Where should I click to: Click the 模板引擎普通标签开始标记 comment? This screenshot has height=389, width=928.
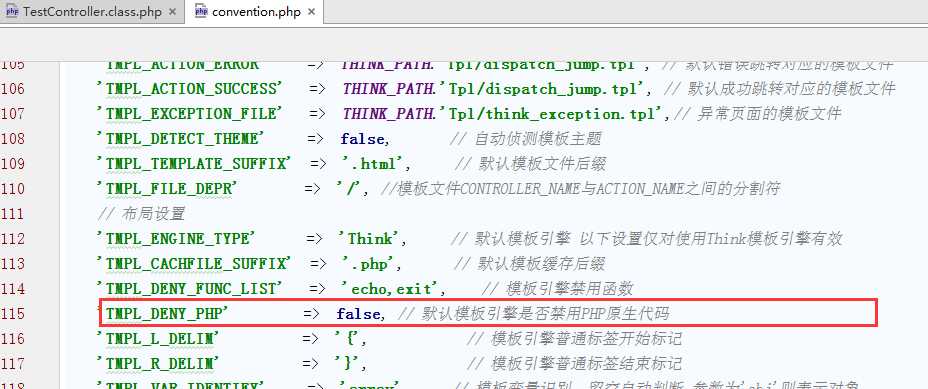click(574, 339)
